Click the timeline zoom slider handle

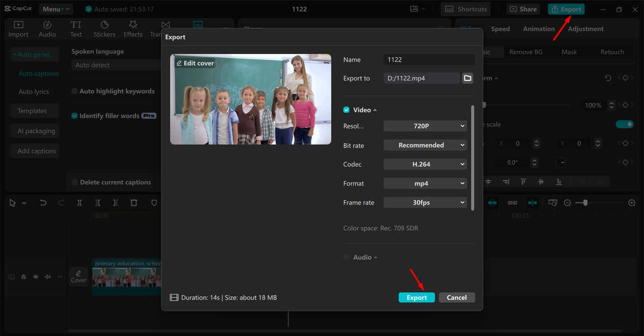tap(585, 203)
